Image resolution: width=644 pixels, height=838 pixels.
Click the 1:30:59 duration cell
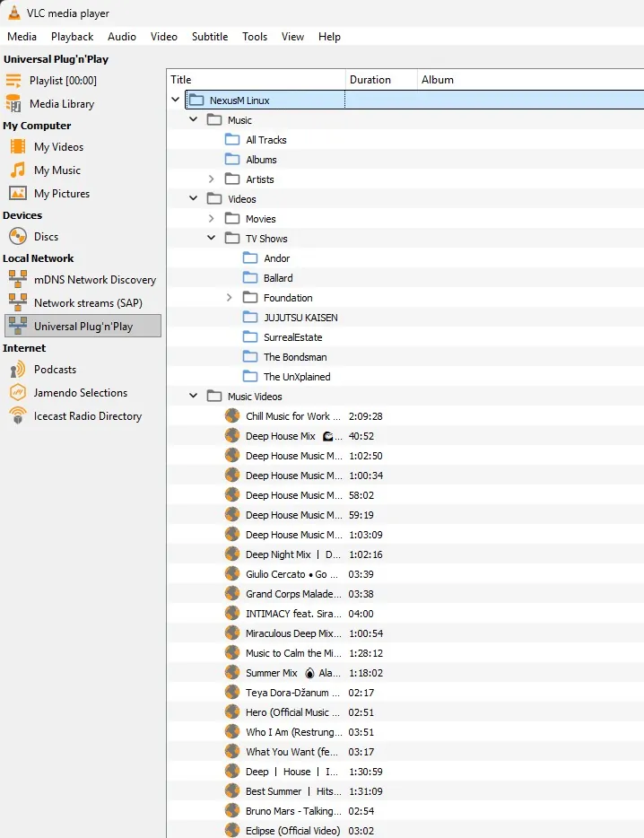(366, 772)
